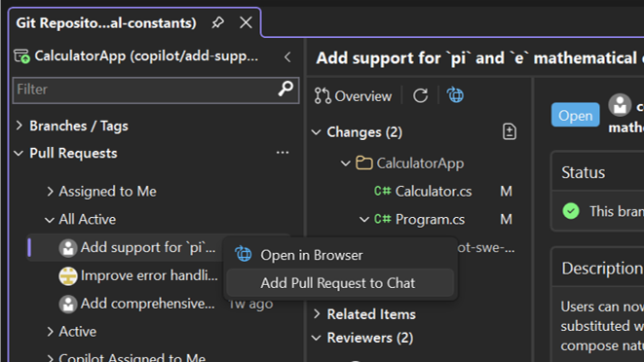The width and height of the screenshot is (644, 362).
Task: Collapse the CalculatorApp folder
Action: pyautogui.click(x=346, y=163)
